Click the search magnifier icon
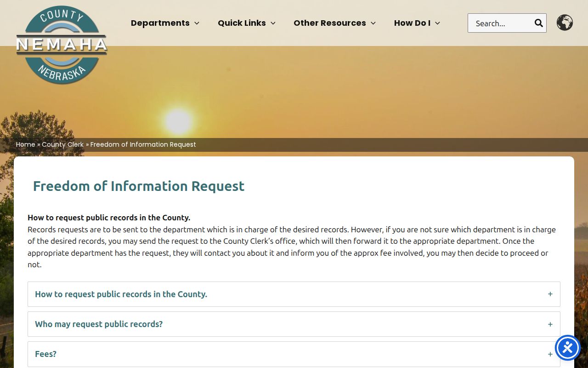 538,23
